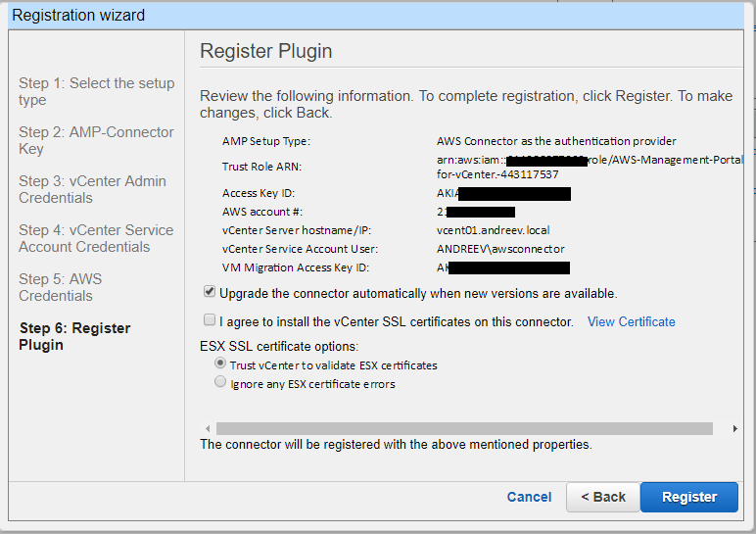
Task: Click the ESX SSL certificate options label
Action: tap(279, 346)
